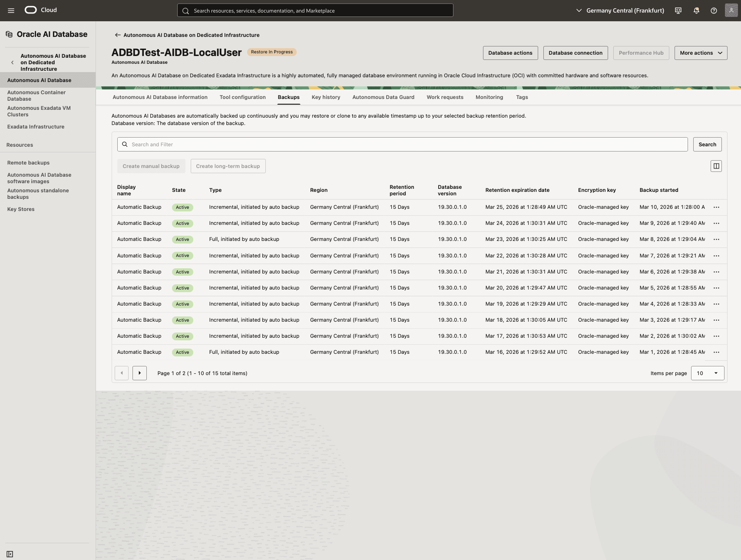
Task: Open the Tags tab
Action: 522,97
